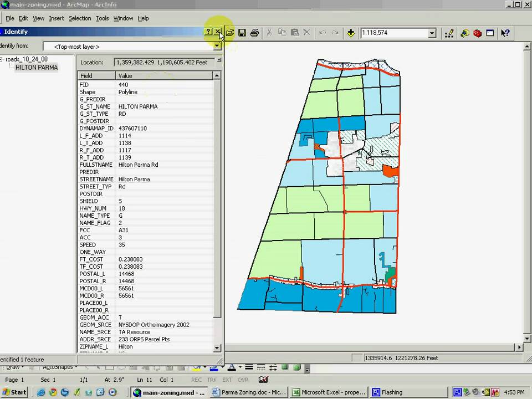Click the Identify window help question button

[208, 32]
